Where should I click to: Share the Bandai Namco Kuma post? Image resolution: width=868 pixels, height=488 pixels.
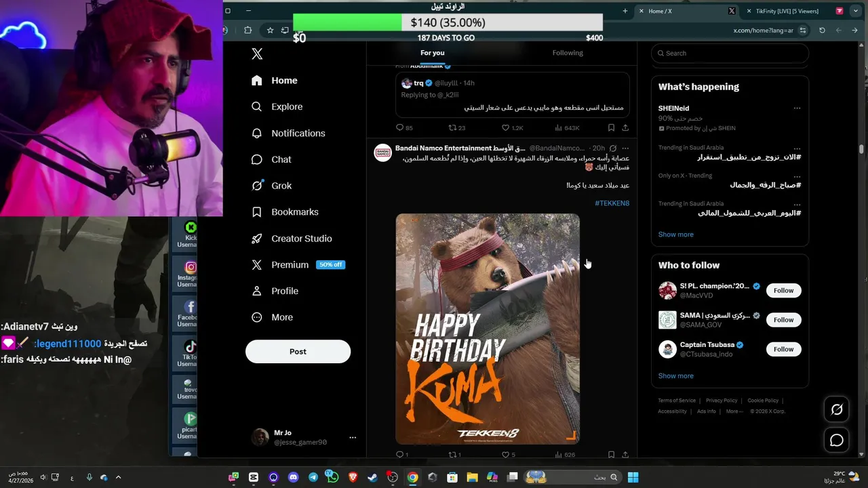point(625,455)
